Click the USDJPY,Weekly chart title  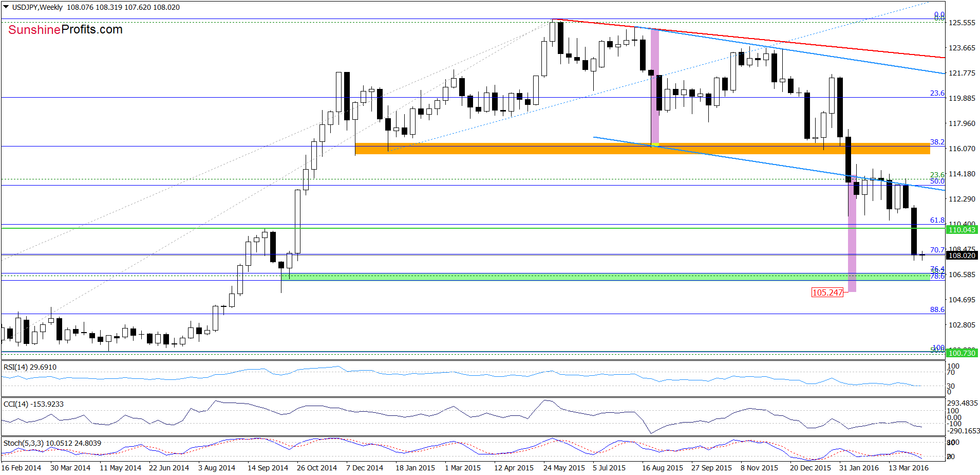coord(37,7)
